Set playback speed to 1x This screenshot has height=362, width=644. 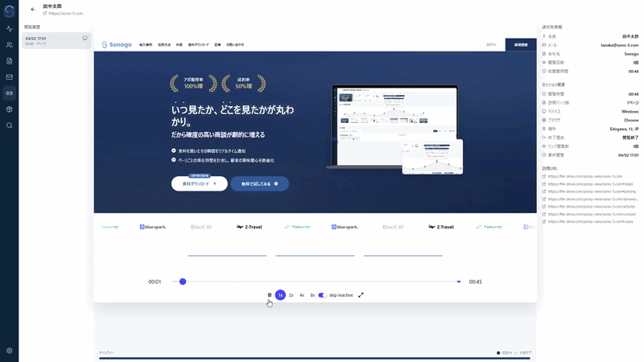tap(280, 294)
